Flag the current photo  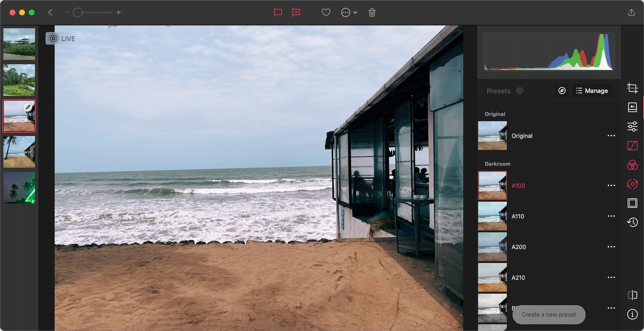(278, 13)
